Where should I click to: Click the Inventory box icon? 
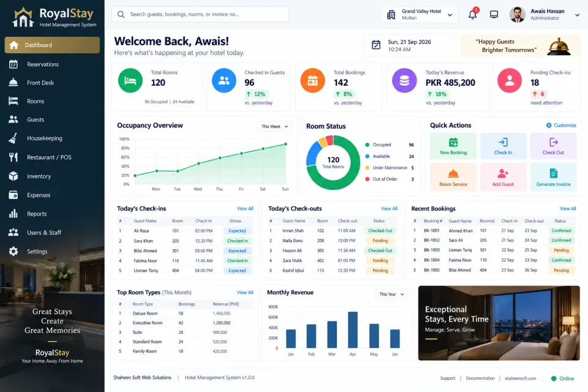click(x=13, y=176)
